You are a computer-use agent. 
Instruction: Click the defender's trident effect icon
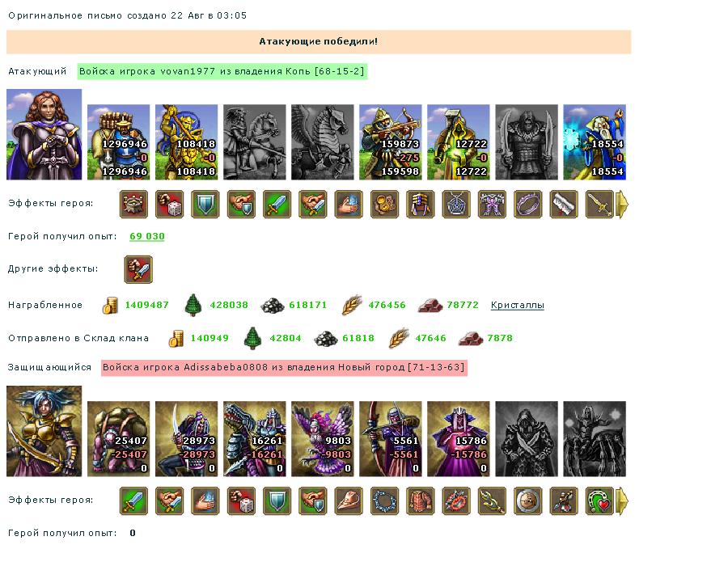click(x=492, y=501)
